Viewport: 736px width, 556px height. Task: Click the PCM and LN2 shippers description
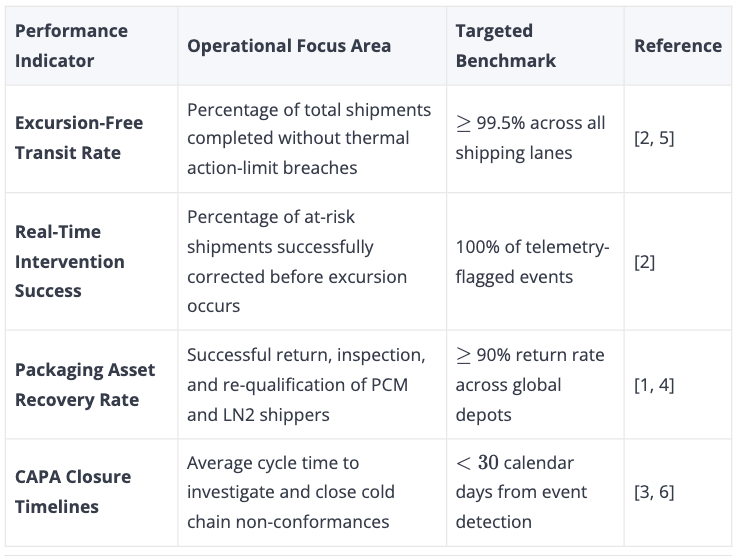point(306,385)
